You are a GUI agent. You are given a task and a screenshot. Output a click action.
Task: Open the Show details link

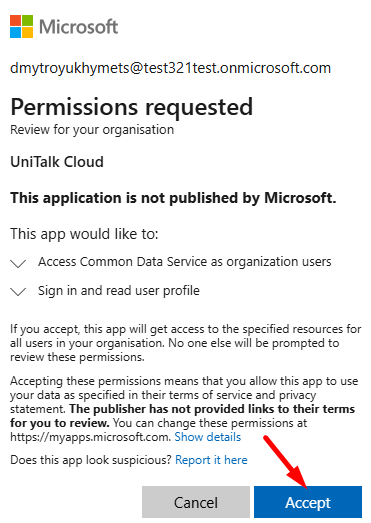(208, 437)
